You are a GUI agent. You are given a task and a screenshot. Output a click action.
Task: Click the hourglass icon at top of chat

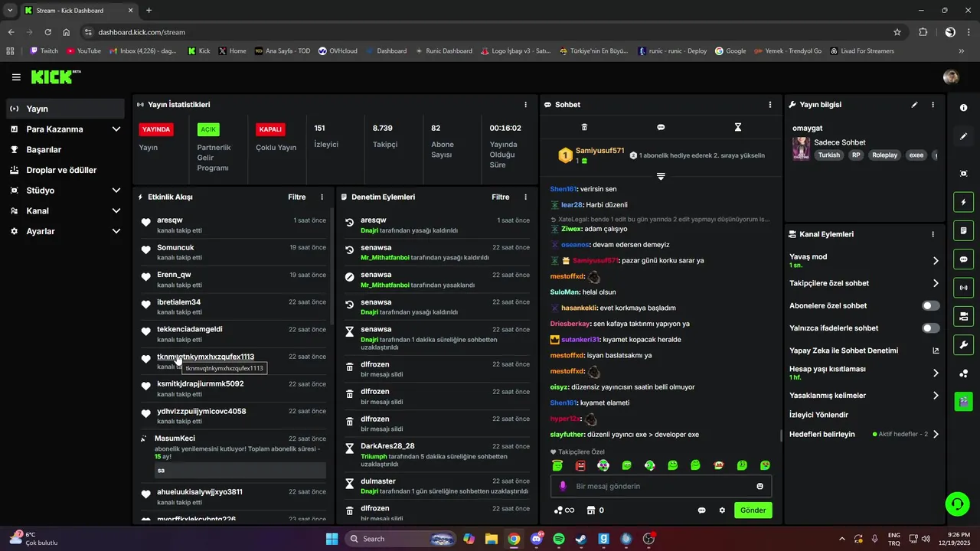738,127
